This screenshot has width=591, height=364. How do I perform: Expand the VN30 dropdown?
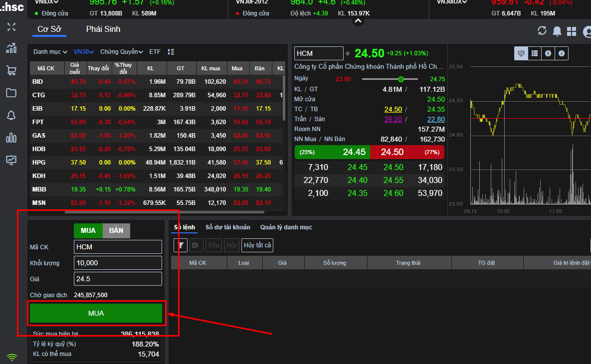(84, 52)
